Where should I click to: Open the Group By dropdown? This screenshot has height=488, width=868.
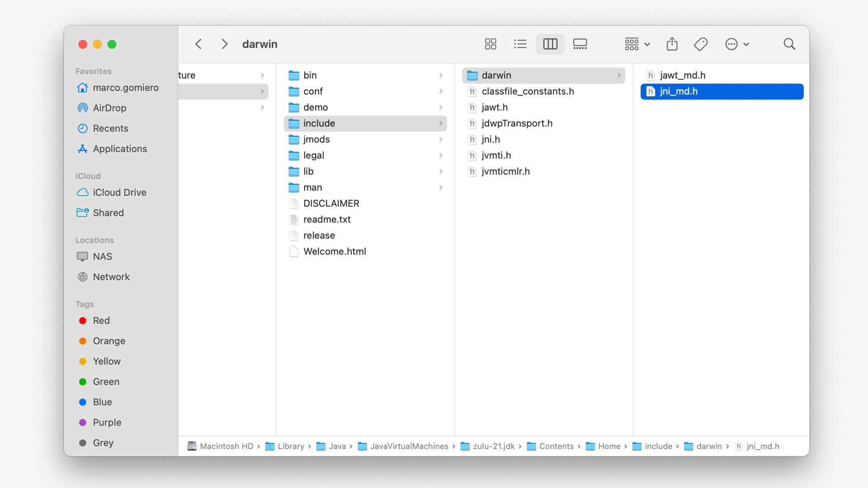[637, 44]
